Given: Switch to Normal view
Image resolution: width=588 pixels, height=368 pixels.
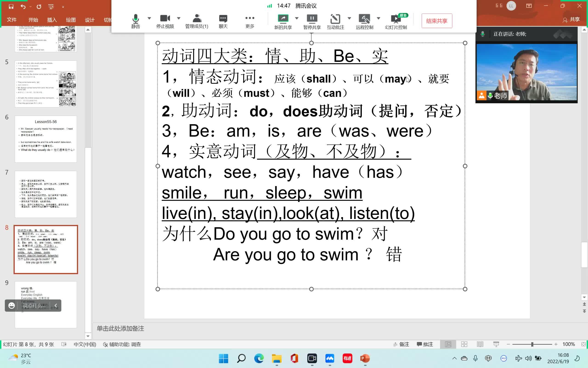Looking at the screenshot, I should pos(448,344).
